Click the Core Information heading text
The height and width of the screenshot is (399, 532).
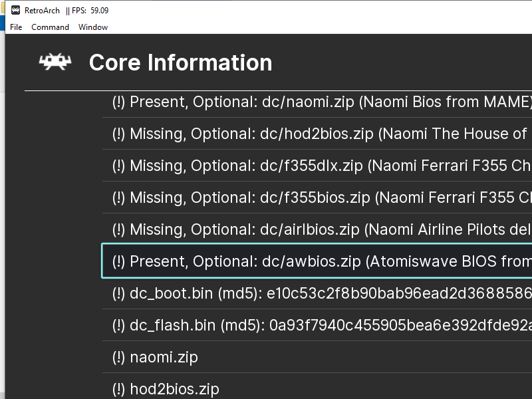click(x=180, y=63)
